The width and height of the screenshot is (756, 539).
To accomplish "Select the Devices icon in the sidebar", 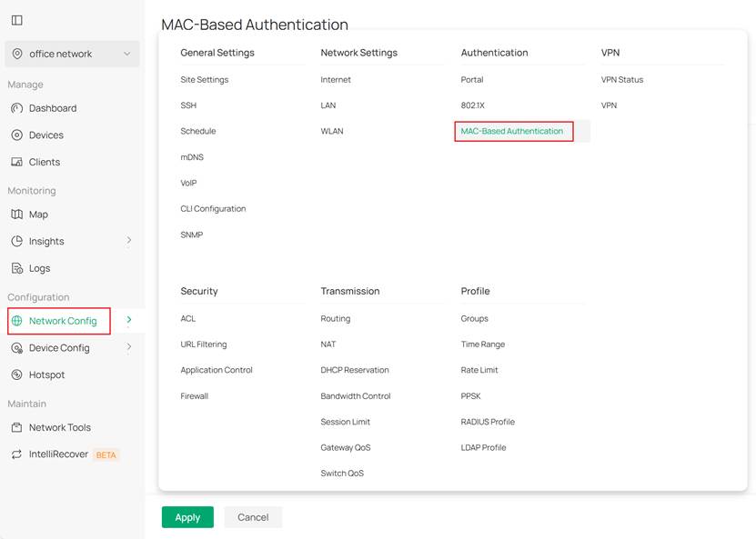I will 43,135.
